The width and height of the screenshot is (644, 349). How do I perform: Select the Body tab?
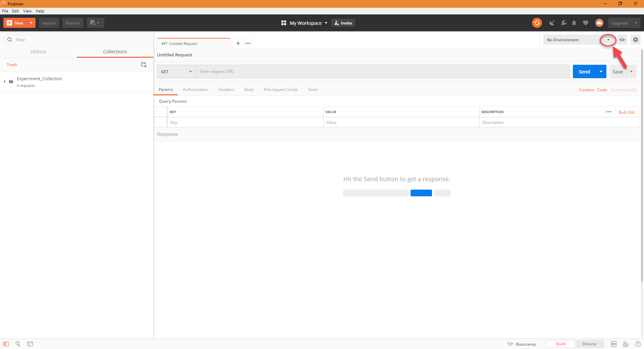[x=249, y=90]
